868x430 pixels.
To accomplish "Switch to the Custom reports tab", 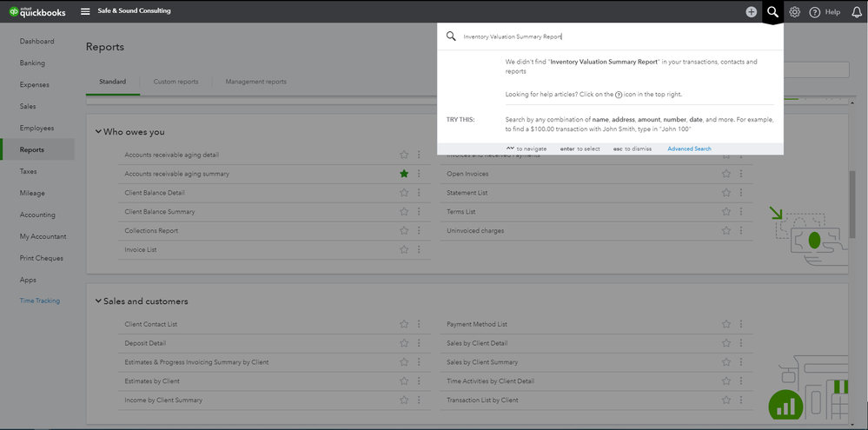I will point(176,82).
